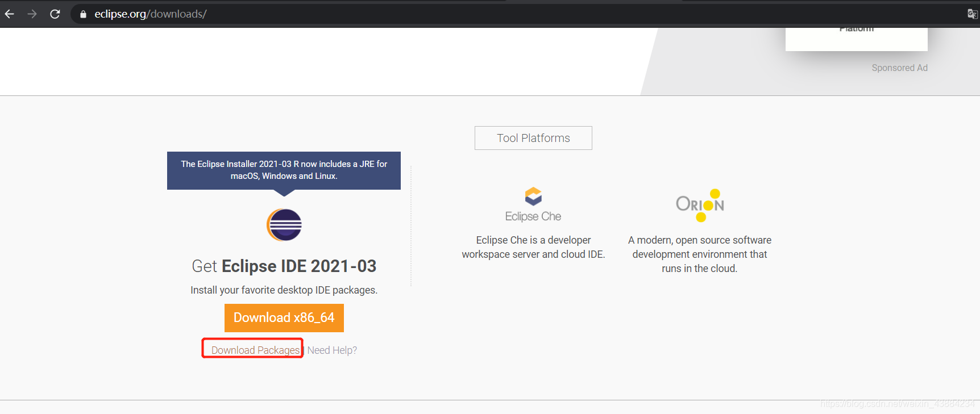Click the 'Install your favorite desktop IDE packages' text

pos(284,290)
